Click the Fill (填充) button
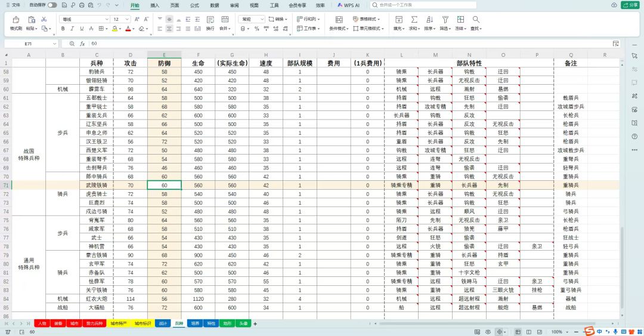This screenshot has width=644, height=336. 398,23
